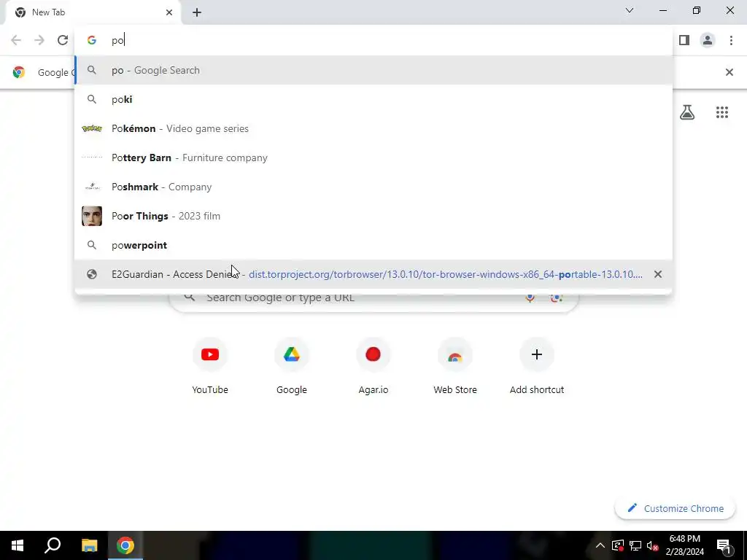This screenshot has width=747, height=560.
Task: Open a new tab with plus button
Action: point(197,13)
